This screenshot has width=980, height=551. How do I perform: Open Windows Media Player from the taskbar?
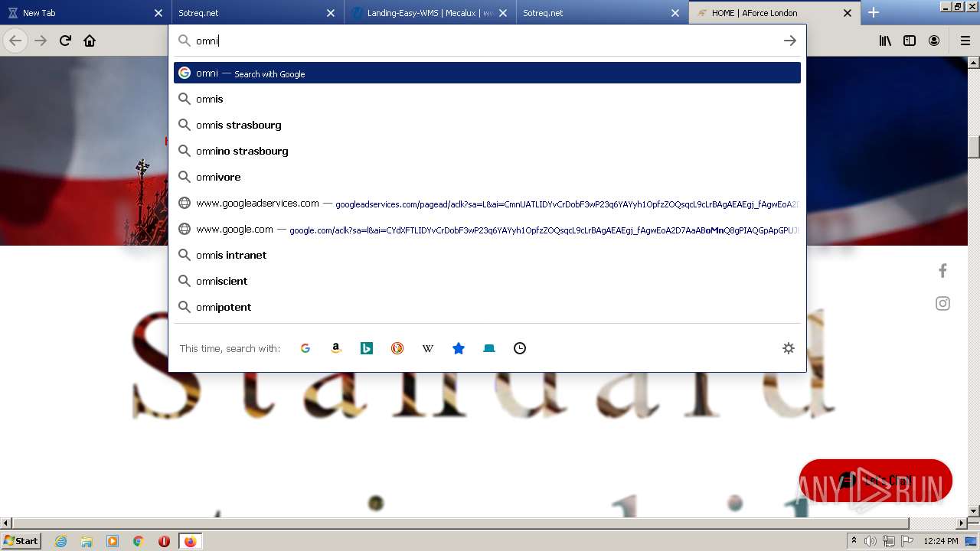point(113,541)
